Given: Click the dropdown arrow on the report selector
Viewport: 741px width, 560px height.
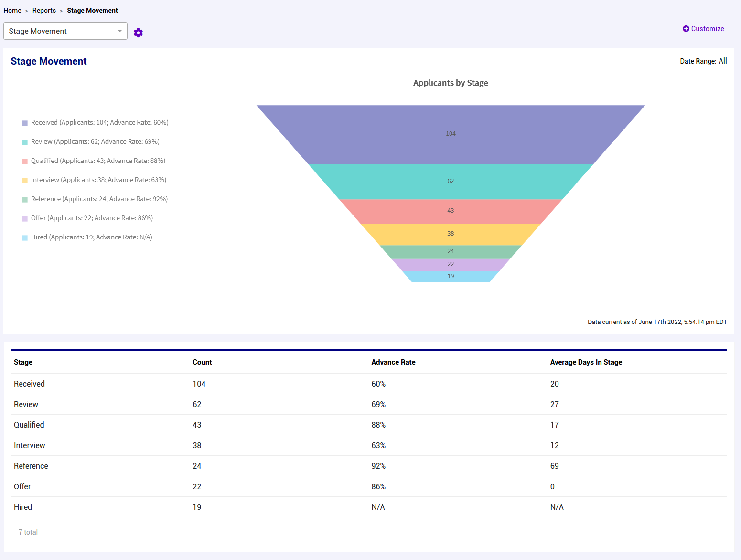Looking at the screenshot, I should point(119,31).
